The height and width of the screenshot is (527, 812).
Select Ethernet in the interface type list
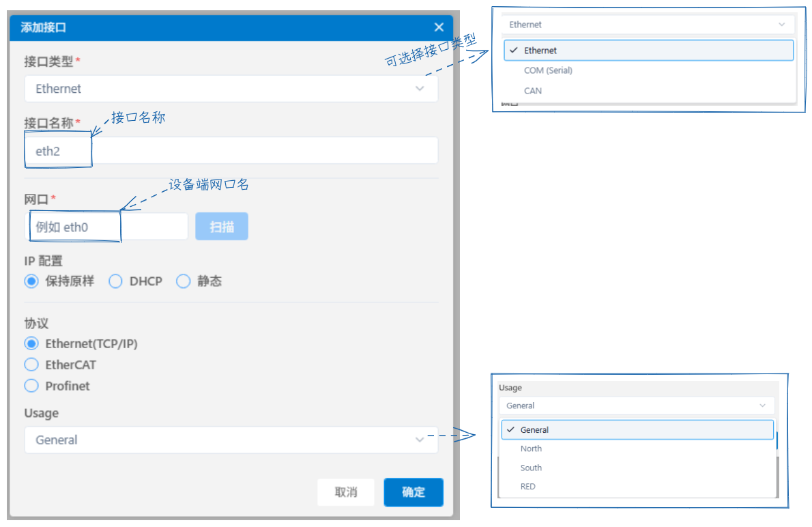(648, 51)
